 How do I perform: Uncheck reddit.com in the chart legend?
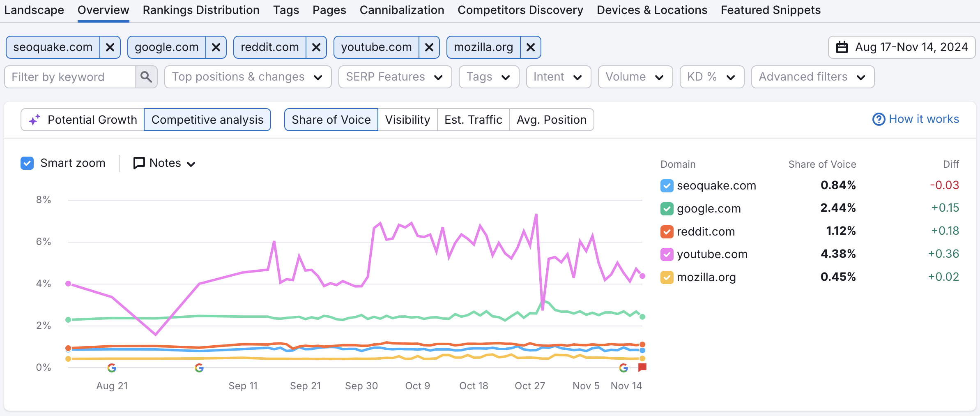pos(667,232)
